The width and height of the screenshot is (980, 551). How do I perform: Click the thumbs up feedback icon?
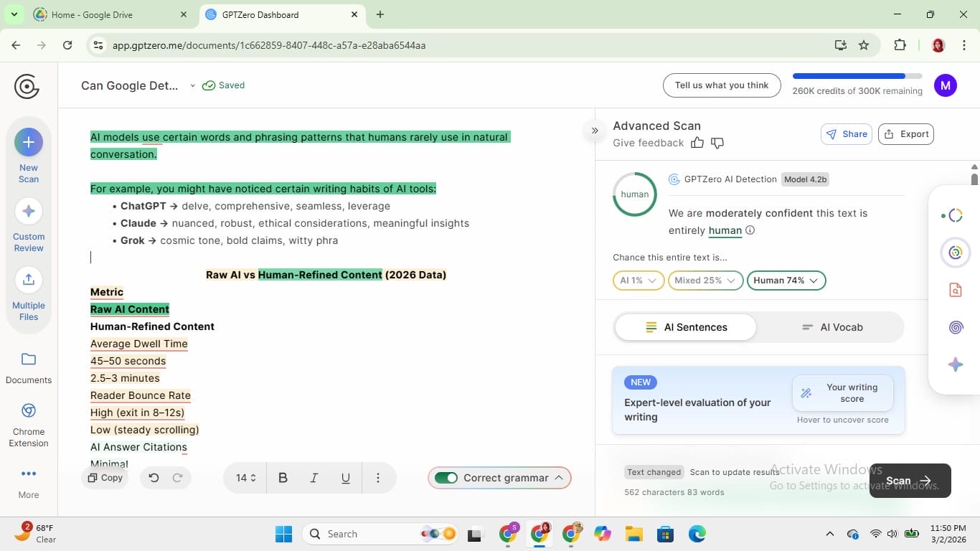tap(697, 143)
